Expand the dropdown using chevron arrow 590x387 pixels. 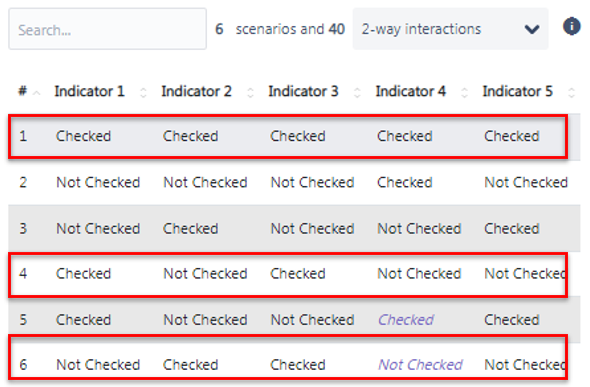coord(532,29)
